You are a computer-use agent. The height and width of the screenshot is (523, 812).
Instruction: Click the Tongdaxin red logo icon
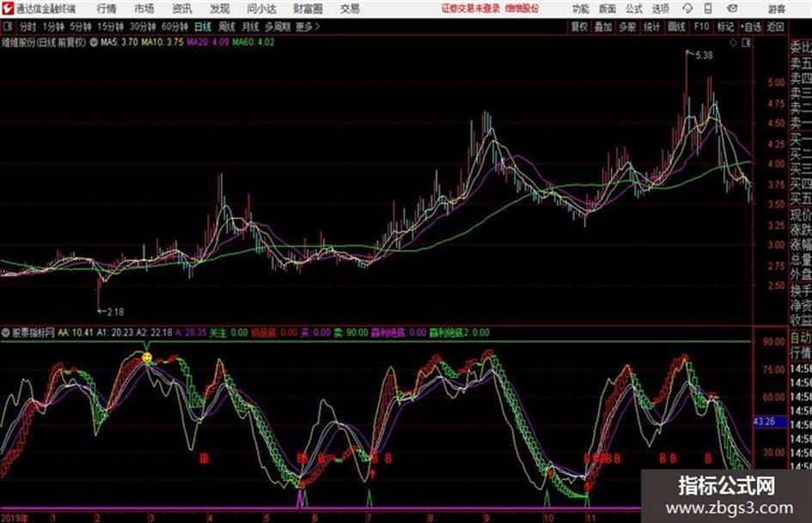7,9
